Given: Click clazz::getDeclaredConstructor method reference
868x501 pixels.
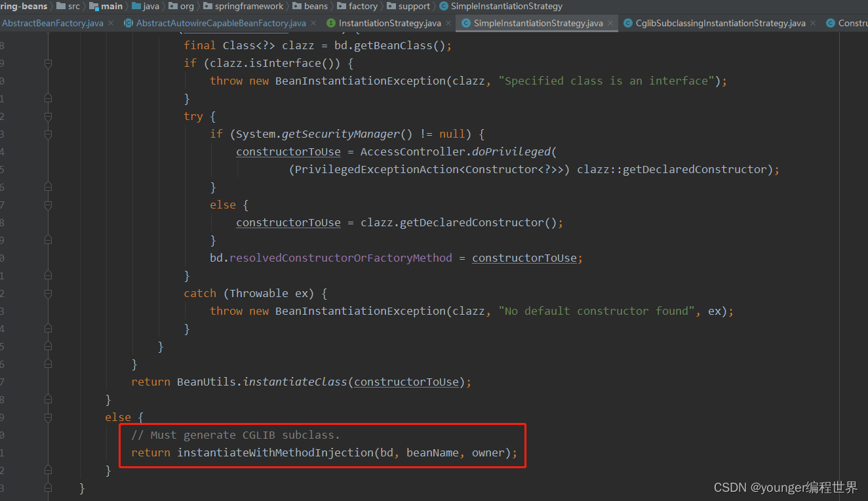Looking at the screenshot, I should pyautogui.click(x=672, y=169).
